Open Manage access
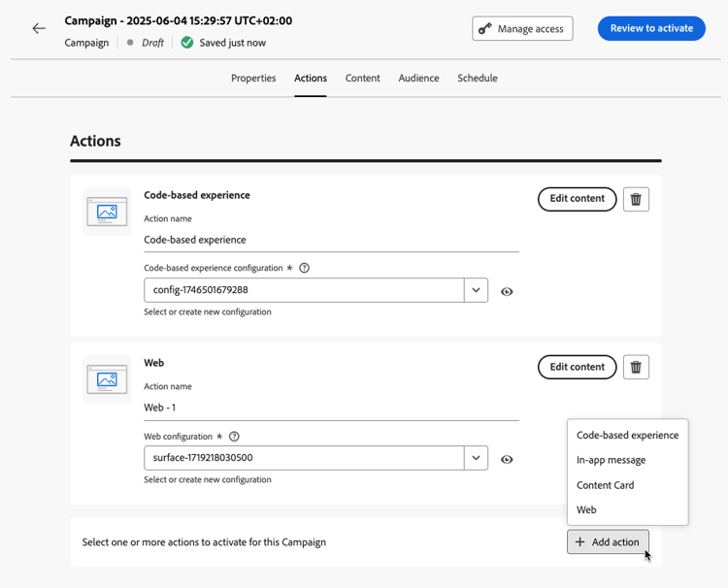This screenshot has height=588, width=728. coord(522,28)
